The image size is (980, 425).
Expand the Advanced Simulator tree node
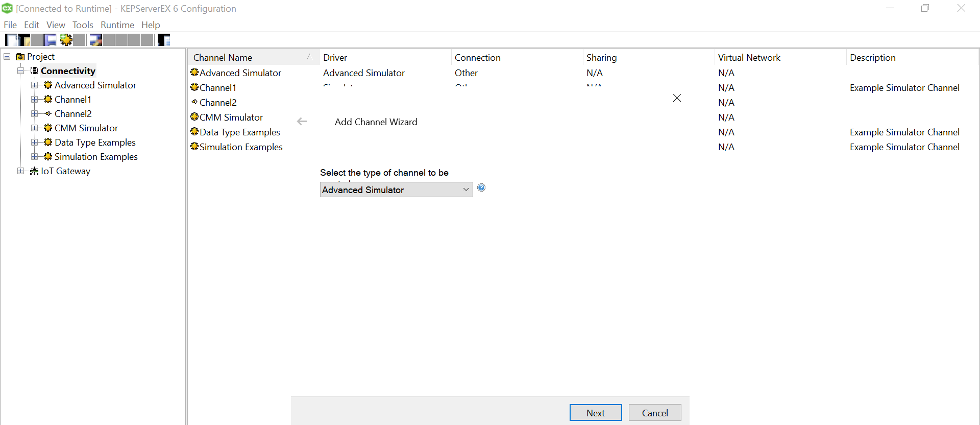click(34, 85)
